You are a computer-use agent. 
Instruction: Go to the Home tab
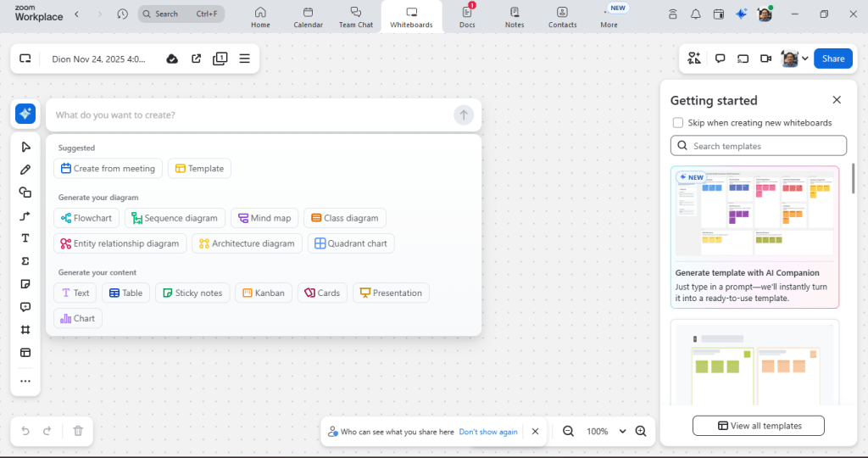coord(261,17)
